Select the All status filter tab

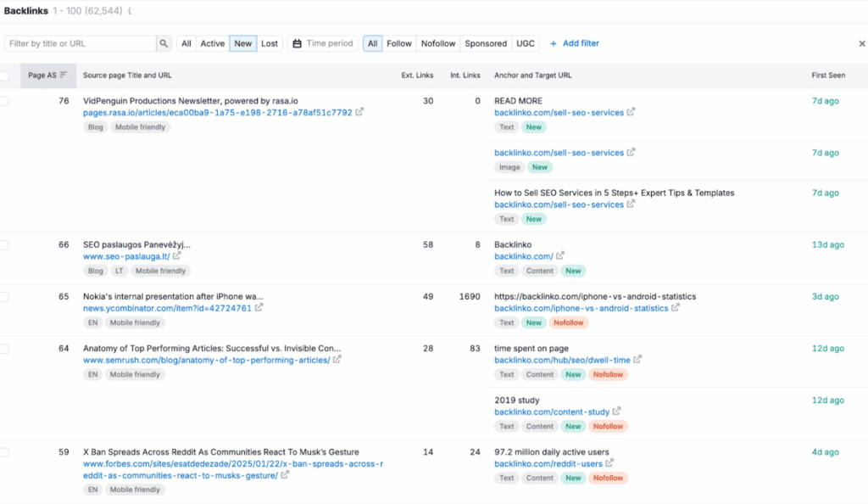[x=186, y=43]
